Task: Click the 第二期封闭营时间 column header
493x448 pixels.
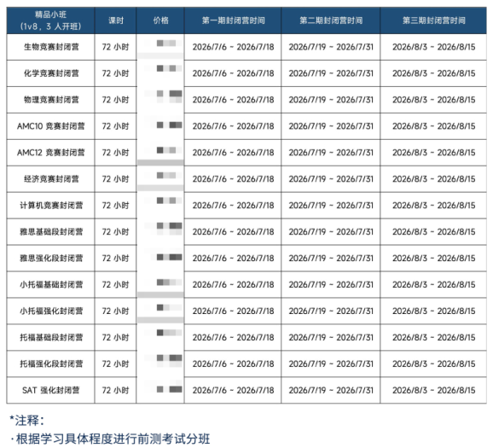Action: click(x=331, y=20)
